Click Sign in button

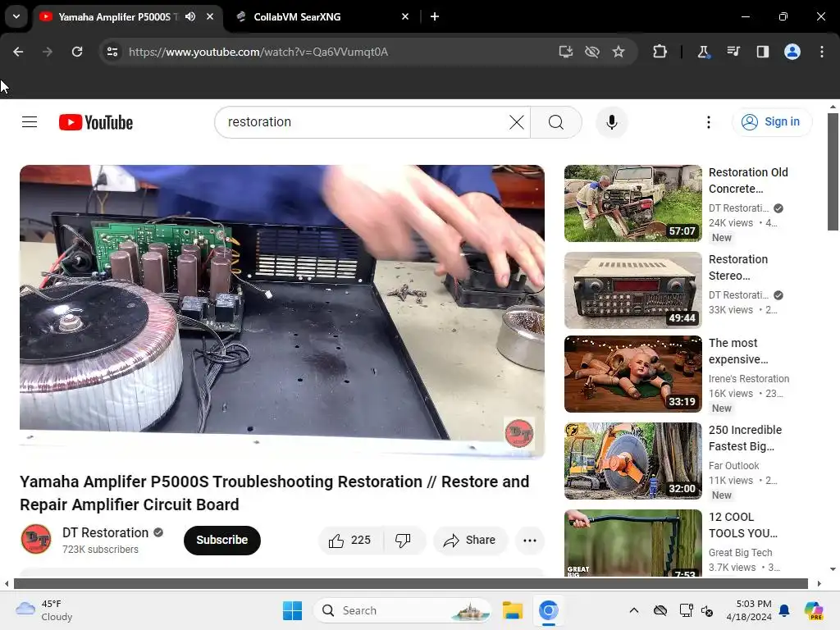pos(771,122)
